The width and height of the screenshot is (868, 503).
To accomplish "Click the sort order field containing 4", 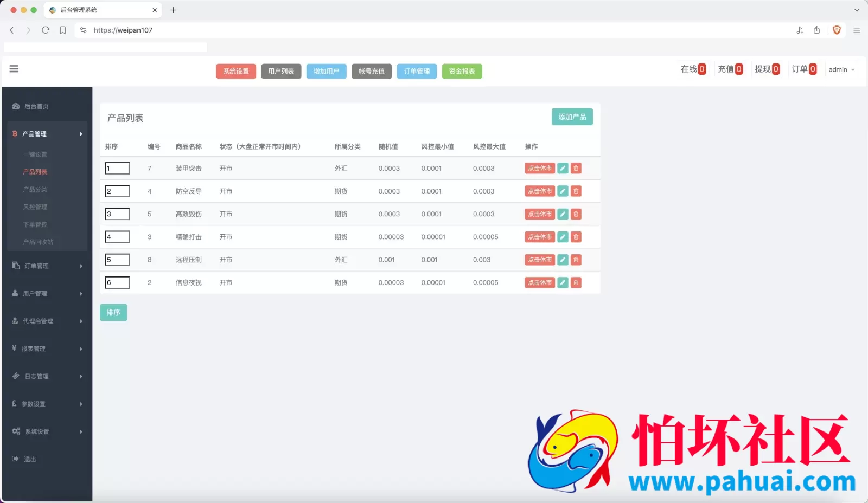I will click(x=117, y=237).
